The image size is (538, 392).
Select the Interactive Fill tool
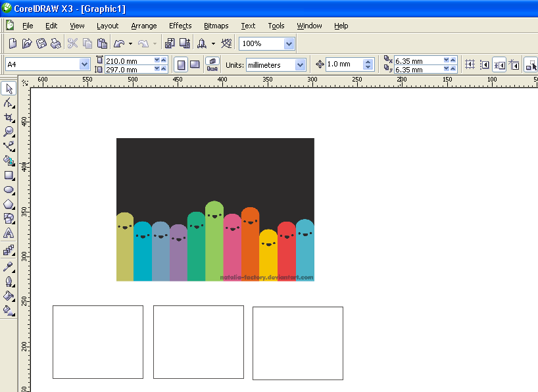[x=9, y=310]
